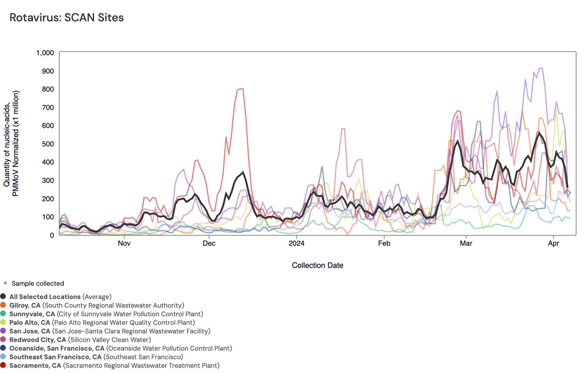Click the navy Oceanside San Francisco legend dot

click(3, 348)
